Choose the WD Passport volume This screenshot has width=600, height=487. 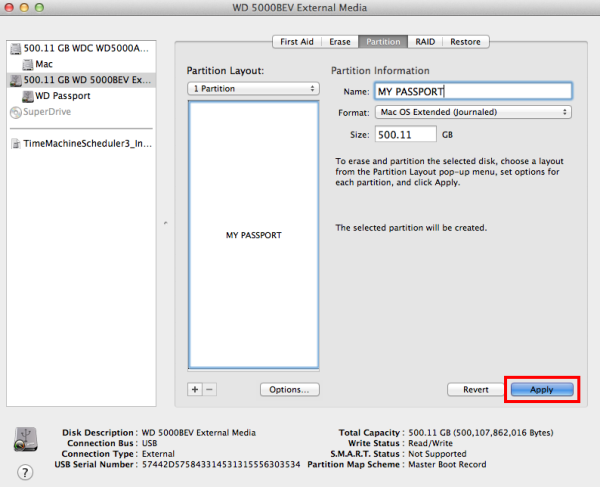click(62, 96)
